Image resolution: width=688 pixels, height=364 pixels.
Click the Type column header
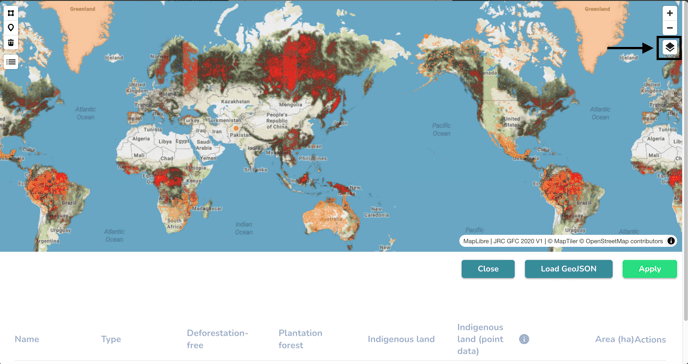(111, 339)
